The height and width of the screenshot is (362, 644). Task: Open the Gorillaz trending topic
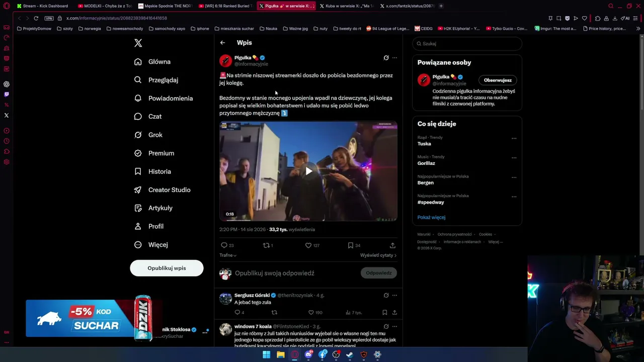[x=426, y=163]
